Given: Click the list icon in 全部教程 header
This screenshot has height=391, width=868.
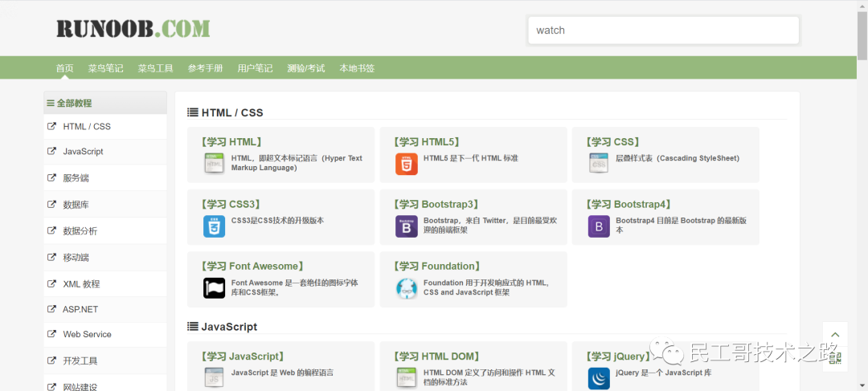Looking at the screenshot, I should (x=51, y=103).
